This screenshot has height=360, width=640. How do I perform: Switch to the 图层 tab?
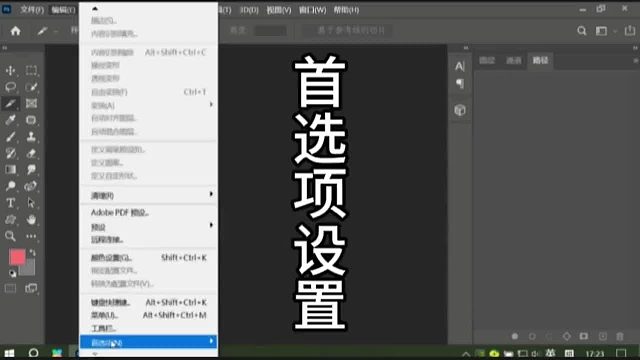487,60
